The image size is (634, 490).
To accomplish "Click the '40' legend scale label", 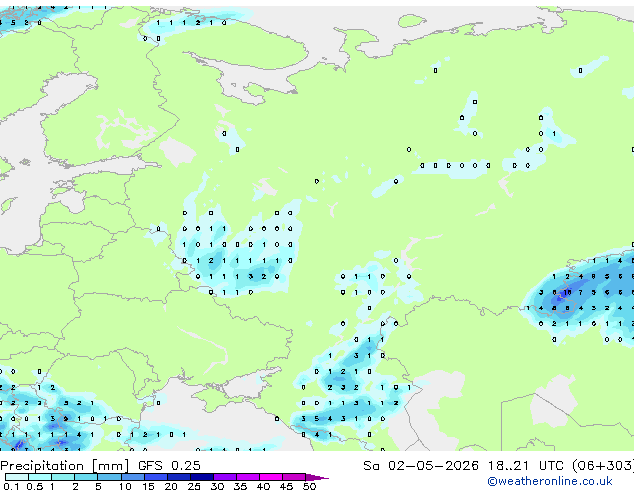I will tap(263, 486).
